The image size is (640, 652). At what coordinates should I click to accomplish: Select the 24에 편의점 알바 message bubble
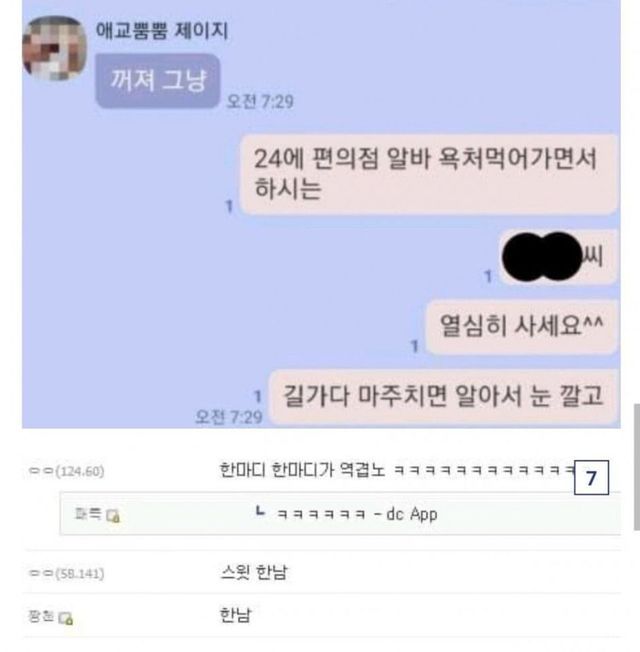429,174
